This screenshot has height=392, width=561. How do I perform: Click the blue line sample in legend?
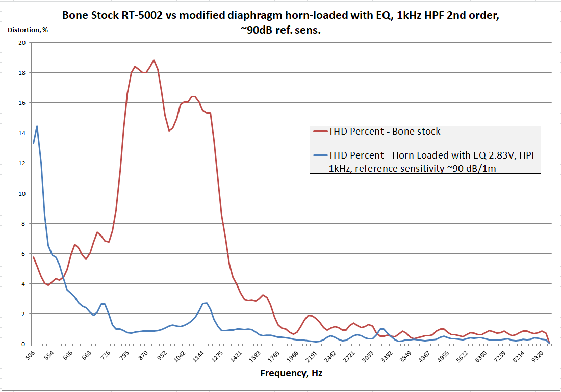(x=319, y=154)
